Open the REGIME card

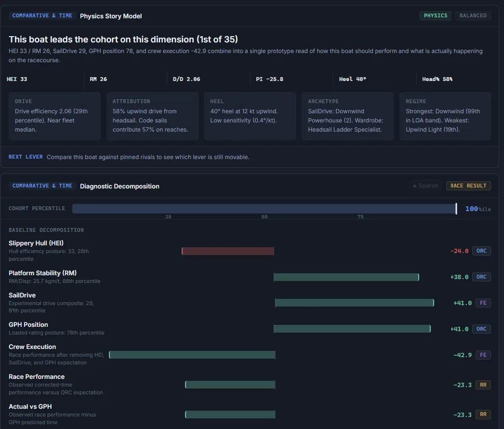[445, 116]
